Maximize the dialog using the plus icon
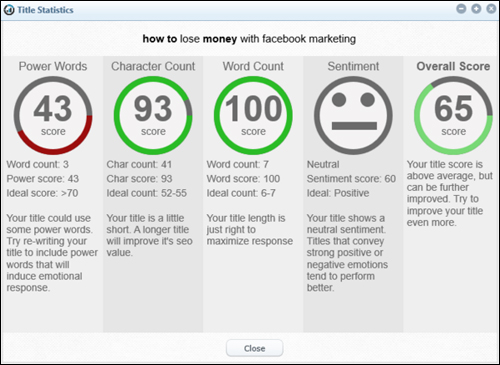Image resolution: width=500 pixels, height=365 pixels. 476,9
